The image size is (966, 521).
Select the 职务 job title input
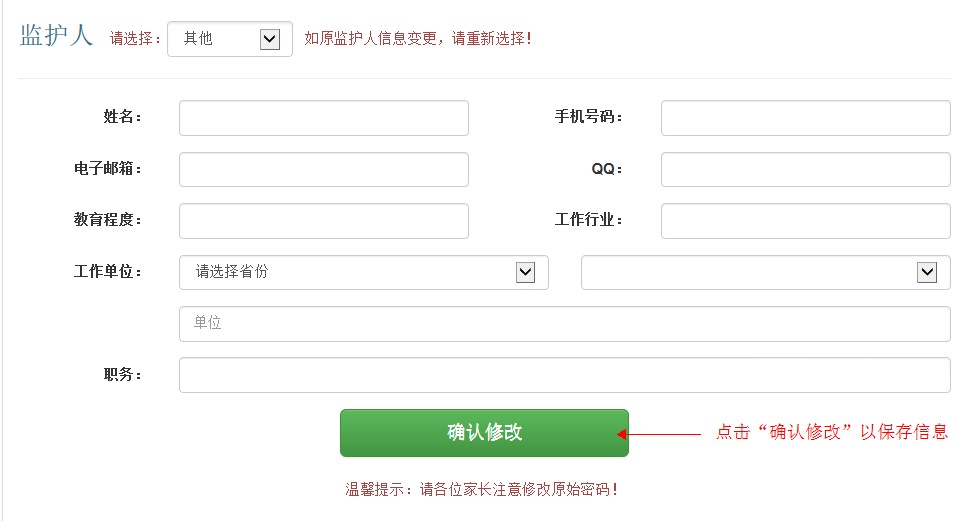tap(564, 375)
